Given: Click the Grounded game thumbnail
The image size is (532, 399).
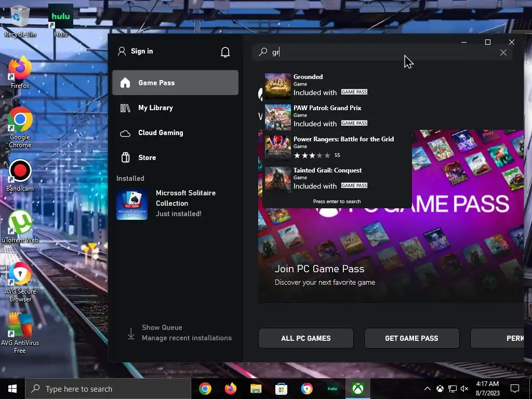Looking at the screenshot, I should 278,86.
